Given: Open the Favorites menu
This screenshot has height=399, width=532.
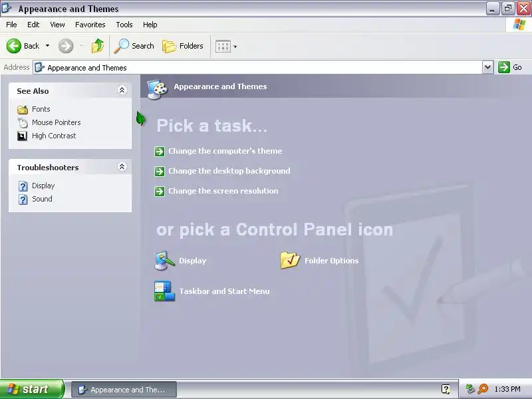Looking at the screenshot, I should [x=90, y=25].
